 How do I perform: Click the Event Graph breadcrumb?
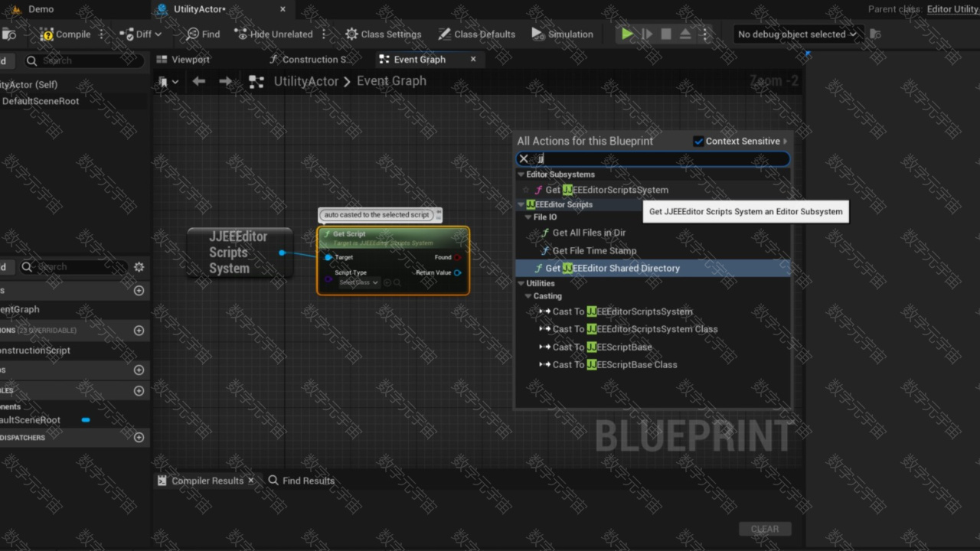[391, 81]
